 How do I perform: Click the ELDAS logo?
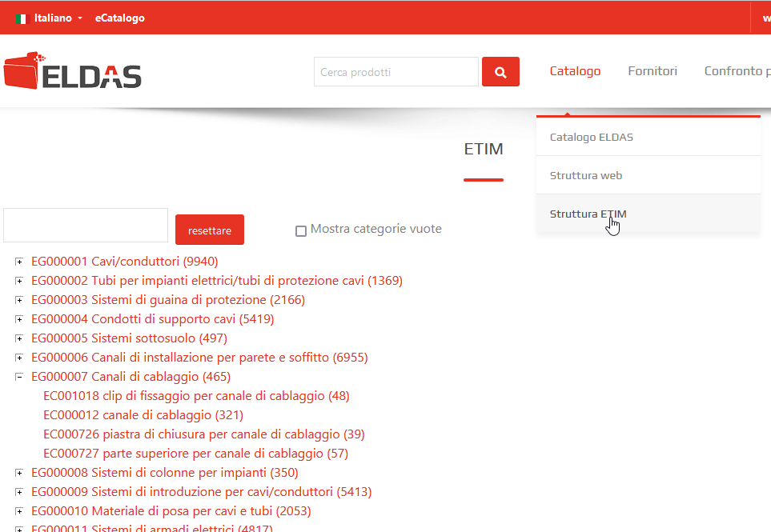(x=73, y=72)
